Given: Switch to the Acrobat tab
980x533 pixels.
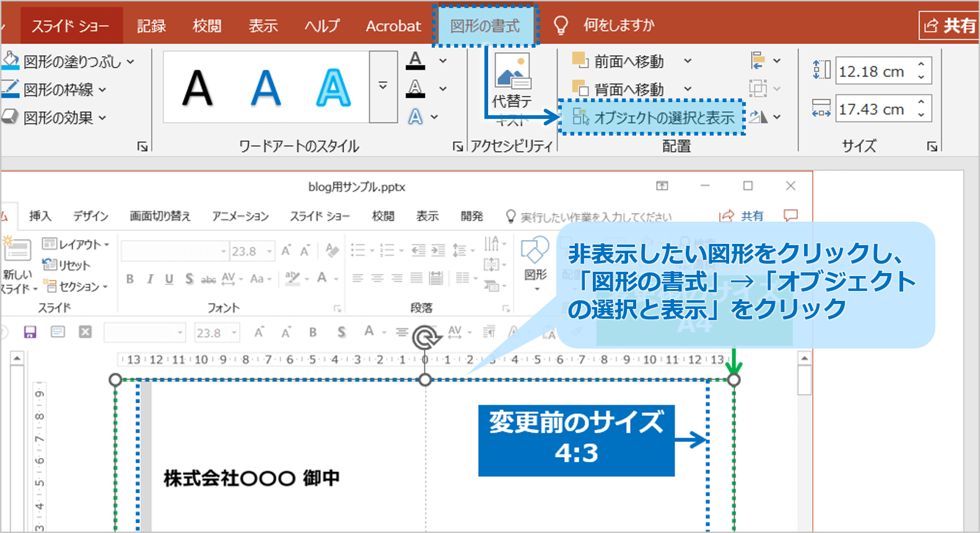Looking at the screenshot, I should 393,26.
